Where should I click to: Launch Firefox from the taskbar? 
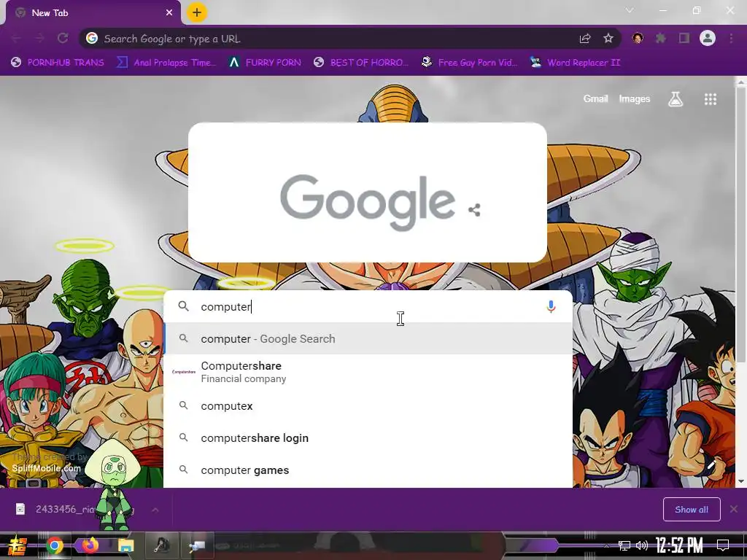click(x=90, y=545)
